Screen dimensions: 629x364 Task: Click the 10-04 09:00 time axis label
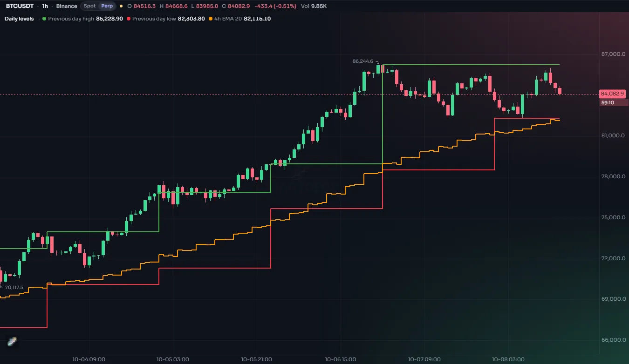pos(89,359)
